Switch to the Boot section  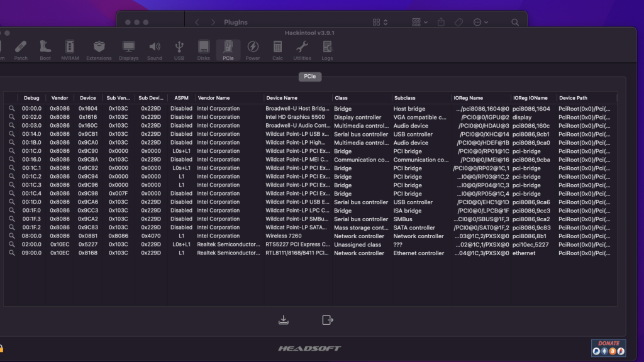click(45, 50)
